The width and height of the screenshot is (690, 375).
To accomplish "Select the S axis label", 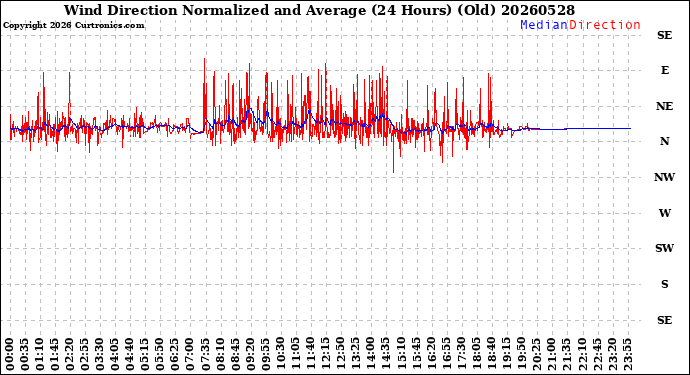I will 664,284.
